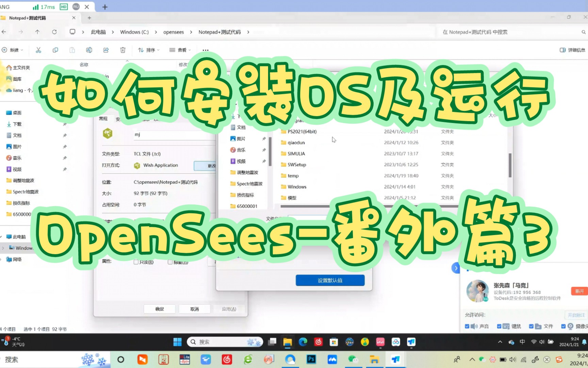Click the file name field showing mj
588x368 pixels.
point(174,135)
